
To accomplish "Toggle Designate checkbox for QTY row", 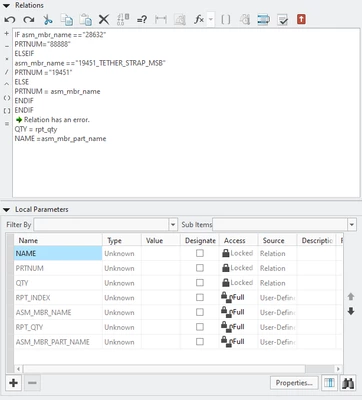I will [x=200, y=283].
